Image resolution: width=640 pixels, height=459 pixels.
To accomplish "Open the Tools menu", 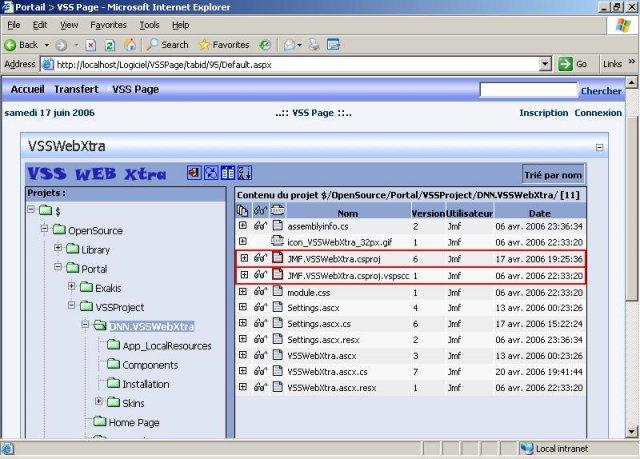I will point(150,24).
